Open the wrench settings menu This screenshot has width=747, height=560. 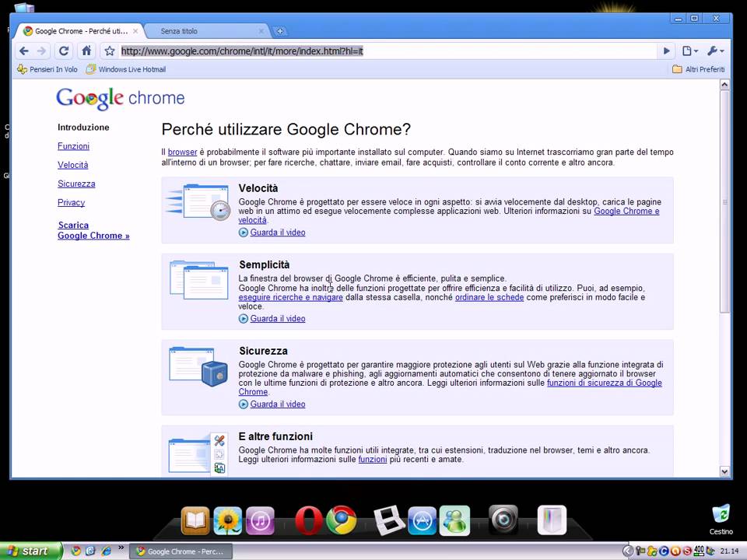tap(715, 51)
